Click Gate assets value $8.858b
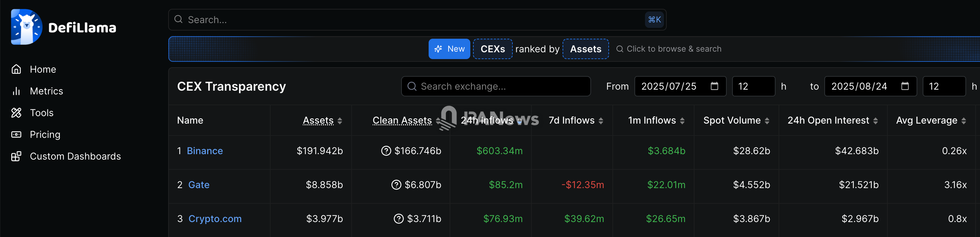 [x=324, y=185]
